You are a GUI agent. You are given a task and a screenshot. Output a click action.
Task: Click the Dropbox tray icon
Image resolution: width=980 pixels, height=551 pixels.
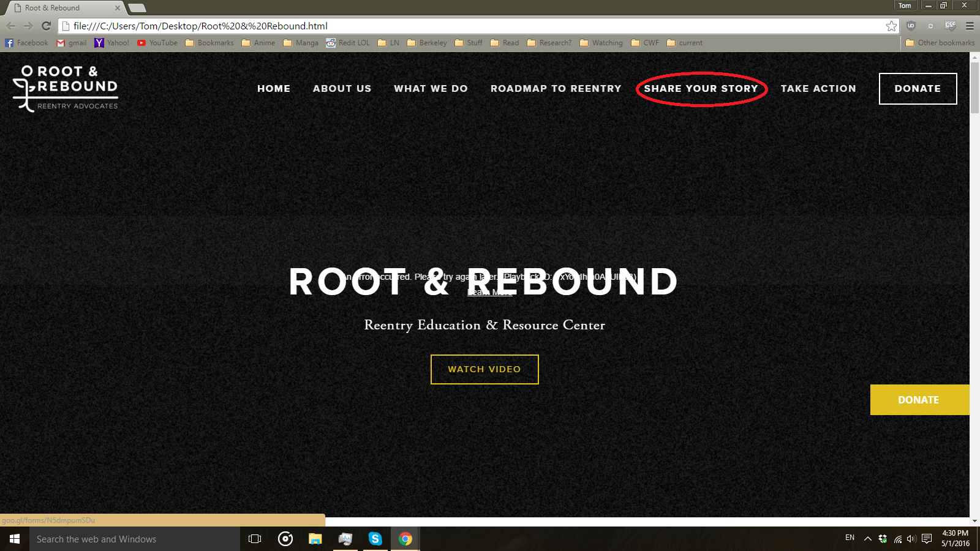pos(883,539)
